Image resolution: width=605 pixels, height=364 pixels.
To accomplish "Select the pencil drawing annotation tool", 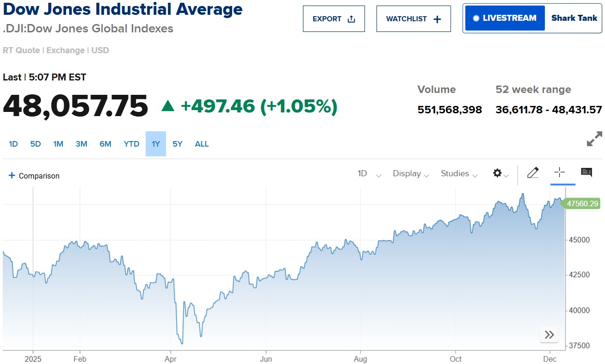I will [533, 173].
